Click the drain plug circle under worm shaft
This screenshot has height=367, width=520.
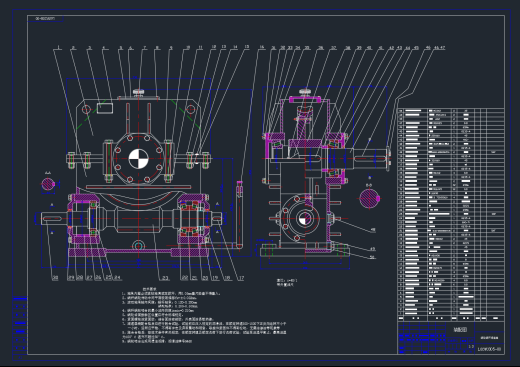pos(138,246)
